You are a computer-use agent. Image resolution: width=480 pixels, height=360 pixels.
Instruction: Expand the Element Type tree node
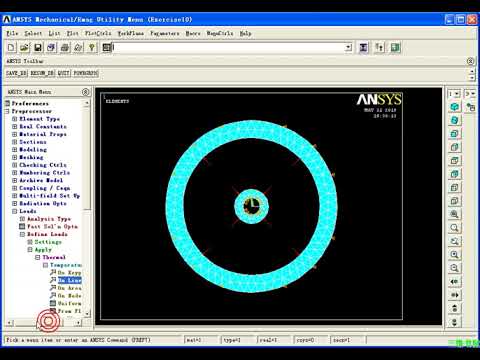(14, 119)
